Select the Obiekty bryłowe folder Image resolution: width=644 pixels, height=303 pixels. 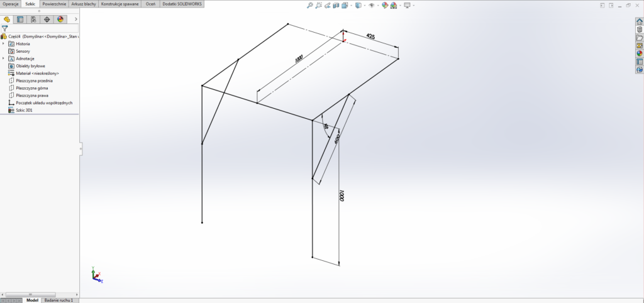click(x=27, y=66)
